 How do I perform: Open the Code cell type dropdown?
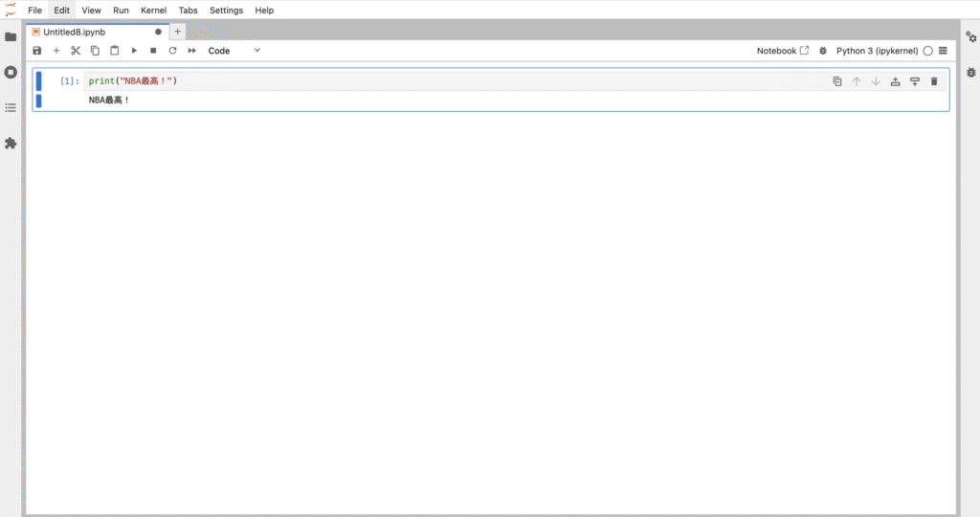(x=234, y=51)
